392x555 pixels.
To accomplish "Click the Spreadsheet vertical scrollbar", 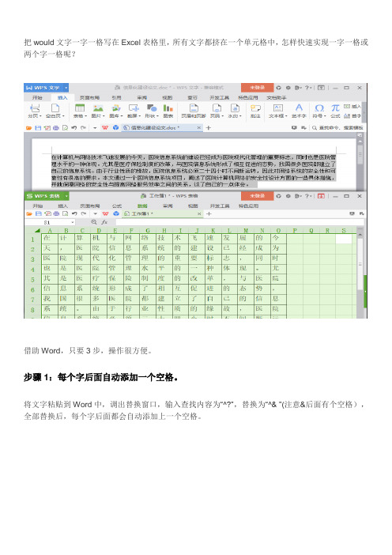I will (360, 272).
